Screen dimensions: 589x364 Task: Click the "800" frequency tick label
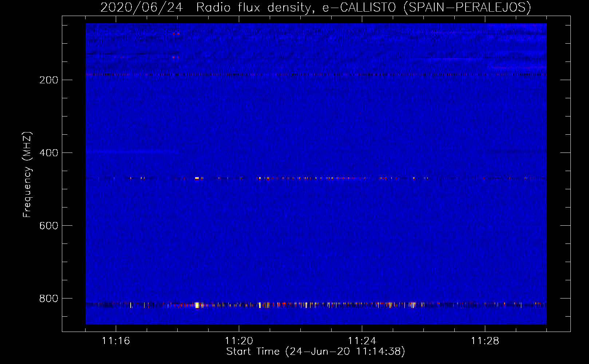[x=49, y=298]
